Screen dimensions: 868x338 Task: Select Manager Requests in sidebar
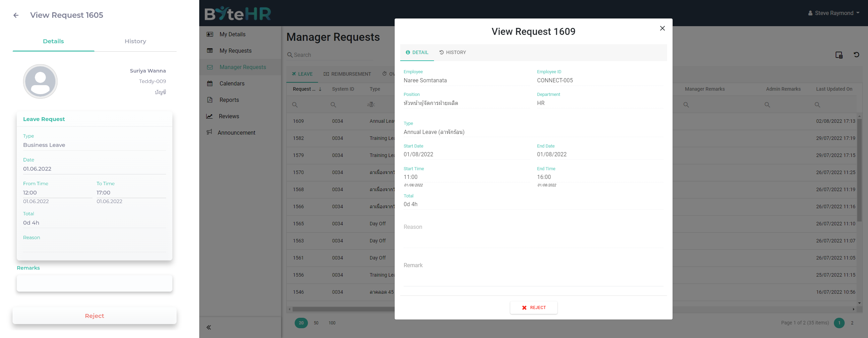tap(240, 67)
